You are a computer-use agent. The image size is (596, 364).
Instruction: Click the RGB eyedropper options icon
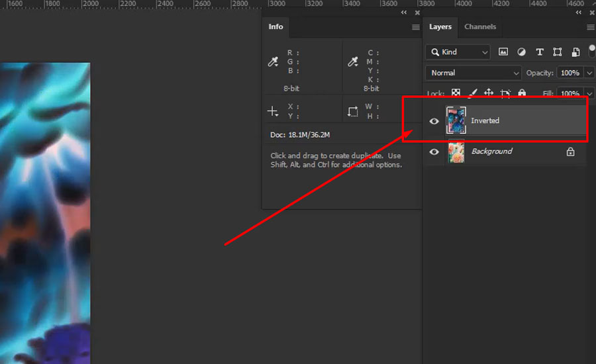click(273, 62)
